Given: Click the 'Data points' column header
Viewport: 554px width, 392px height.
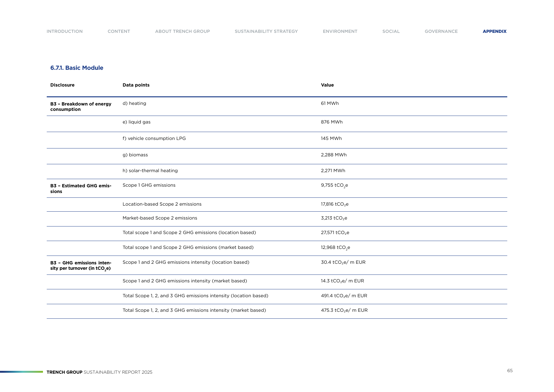Looking at the screenshot, I should [136, 85].
